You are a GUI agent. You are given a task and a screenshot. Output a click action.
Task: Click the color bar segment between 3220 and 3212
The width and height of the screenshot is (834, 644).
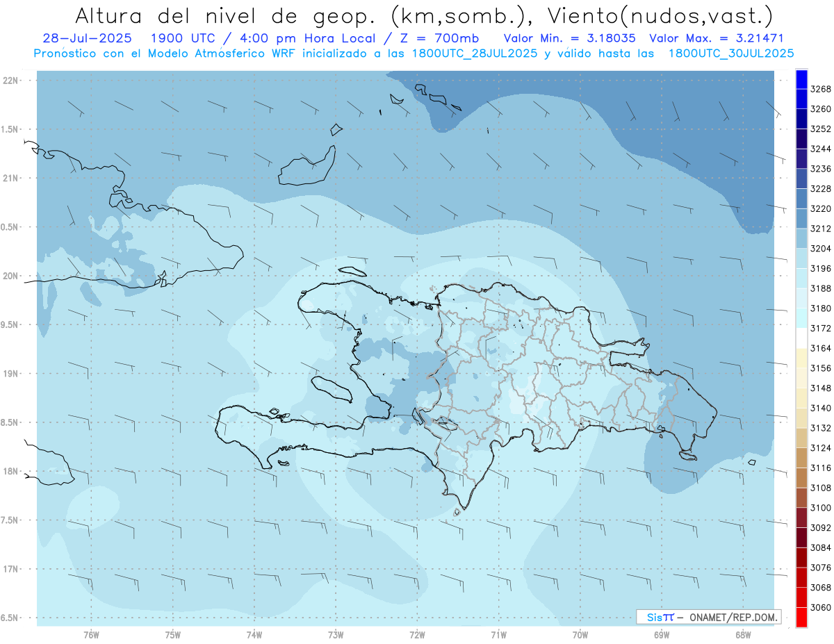pyautogui.click(x=801, y=219)
